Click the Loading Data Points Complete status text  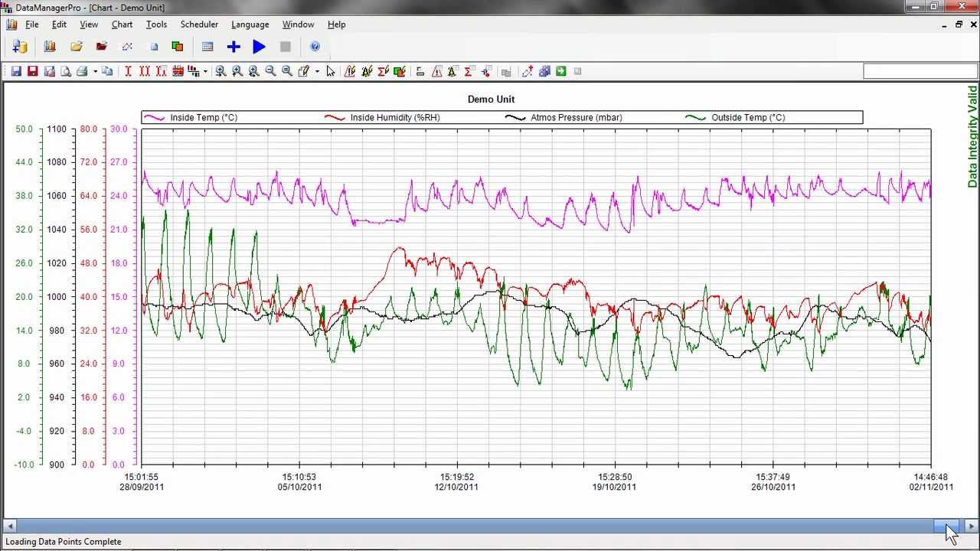[x=64, y=542]
